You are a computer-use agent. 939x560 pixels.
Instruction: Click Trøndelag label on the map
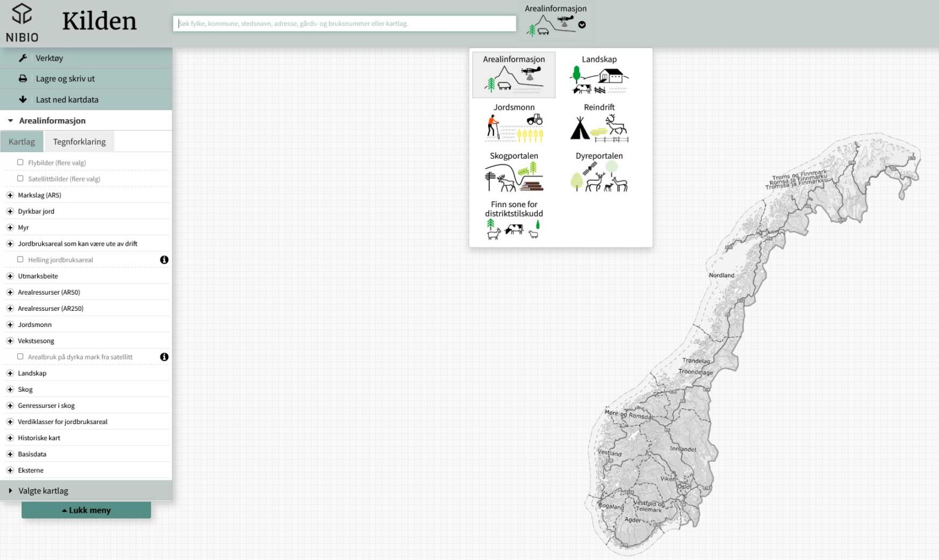696,361
